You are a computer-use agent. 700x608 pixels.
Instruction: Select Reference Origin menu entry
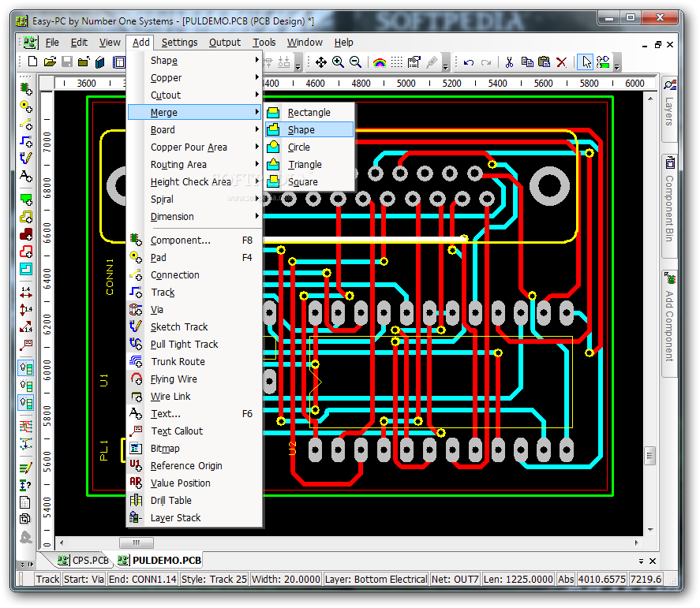coord(194,466)
